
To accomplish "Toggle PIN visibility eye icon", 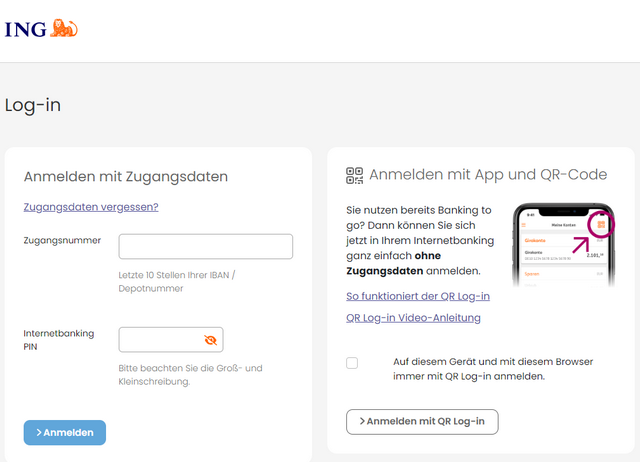I will coord(211,340).
